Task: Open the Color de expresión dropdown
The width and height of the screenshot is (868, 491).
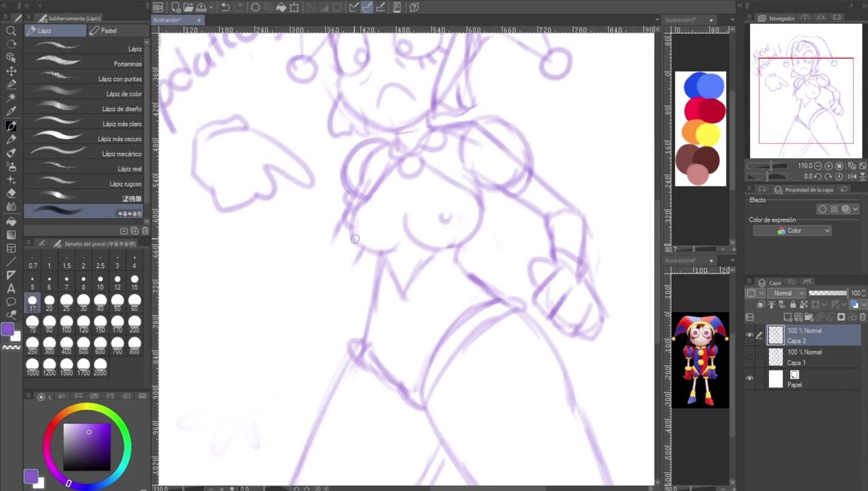Action: [x=792, y=230]
